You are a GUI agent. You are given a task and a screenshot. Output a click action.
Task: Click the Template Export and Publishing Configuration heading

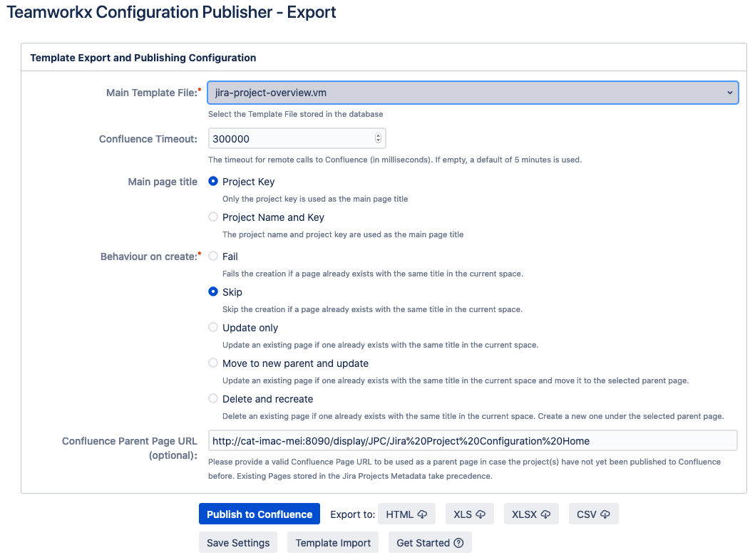[143, 58]
